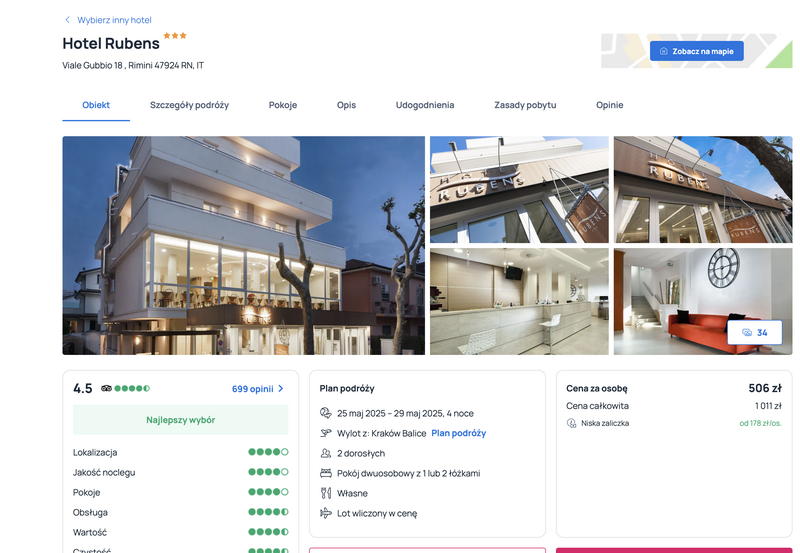Switch to the Obiekt tab
This screenshot has height=553, width=800.
(96, 105)
